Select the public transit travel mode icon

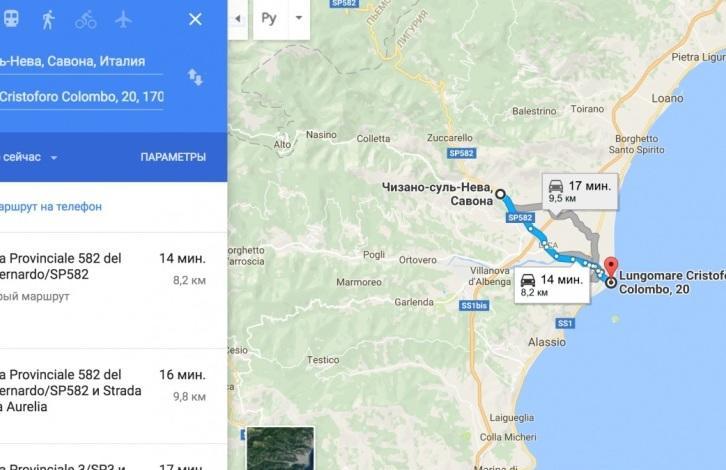click(x=11, y=19)
